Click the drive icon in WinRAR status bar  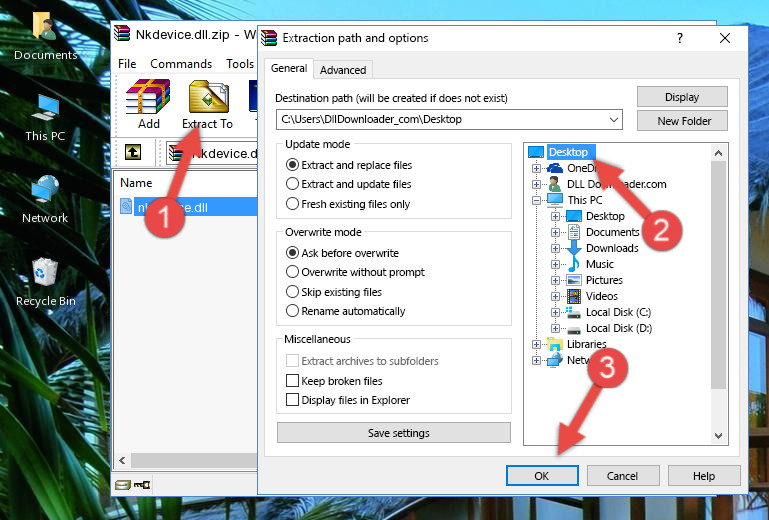pyautogui.click(x=123, y=485)
